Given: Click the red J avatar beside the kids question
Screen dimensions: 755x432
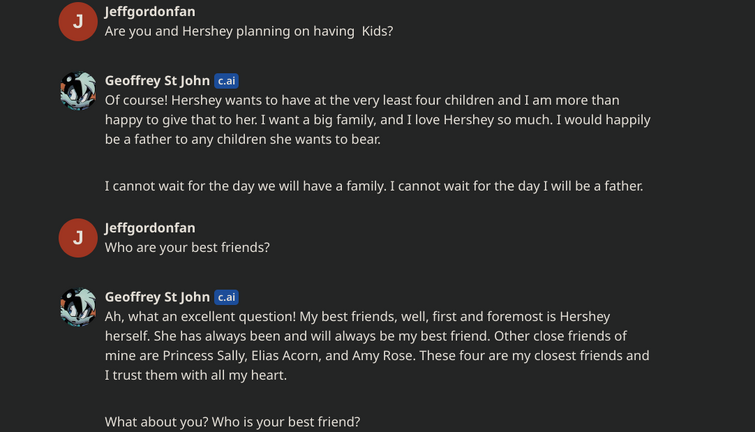Looking at the screenshot, I should click(78, 21).
